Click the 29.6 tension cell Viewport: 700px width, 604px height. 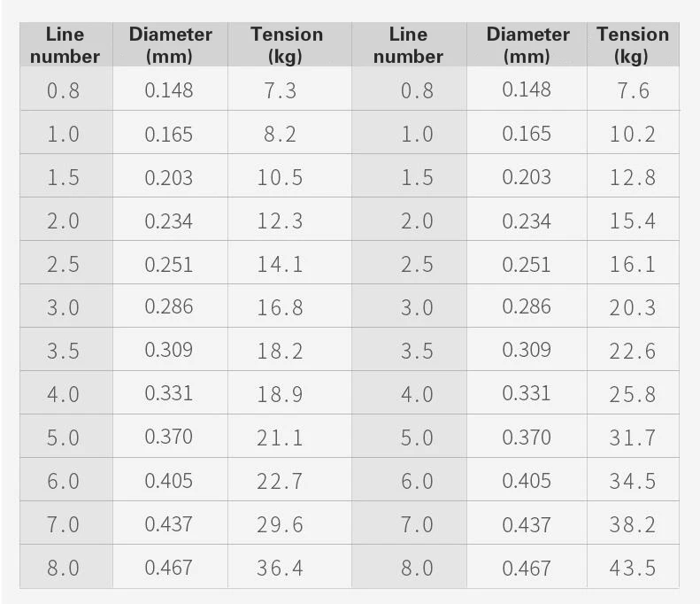(280, 524)
